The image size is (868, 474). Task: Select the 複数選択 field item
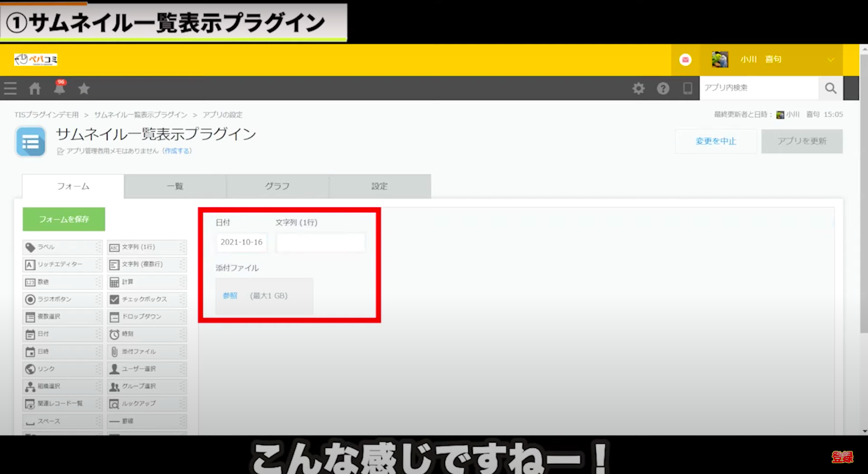[x=62, y=317]
